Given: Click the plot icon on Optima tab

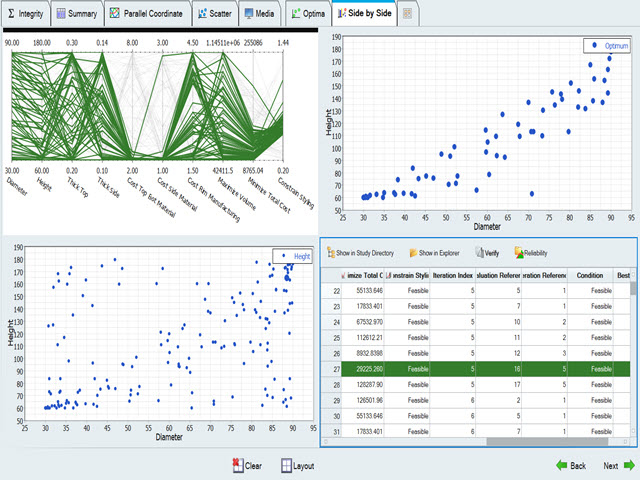Looking at the screenshot, I should 296,13.
